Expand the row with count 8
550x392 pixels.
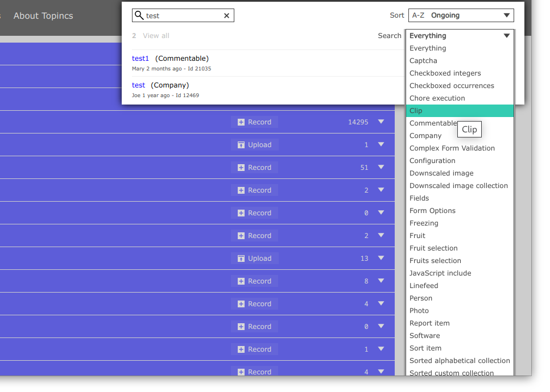(x=381, y=281)
